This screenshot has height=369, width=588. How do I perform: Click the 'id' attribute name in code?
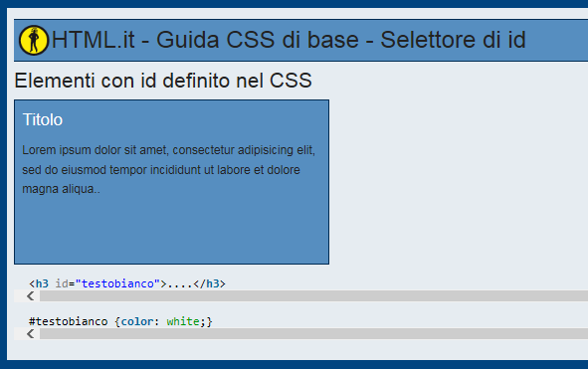(x=62, y=283)
